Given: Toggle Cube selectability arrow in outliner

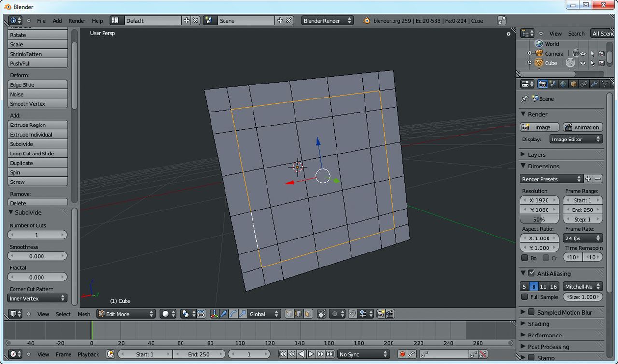Looking at the screenshot, I should pyautogui.click(x=593, y=63).
